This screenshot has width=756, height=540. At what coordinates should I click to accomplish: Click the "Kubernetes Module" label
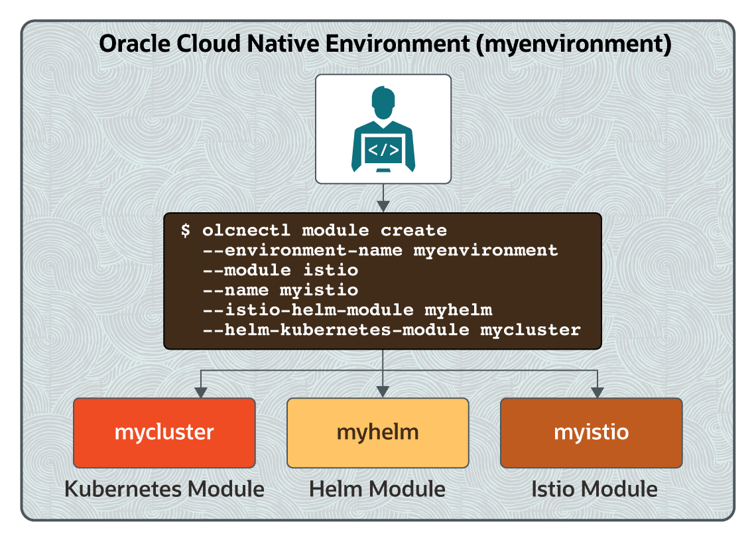[x=164, y=489]
